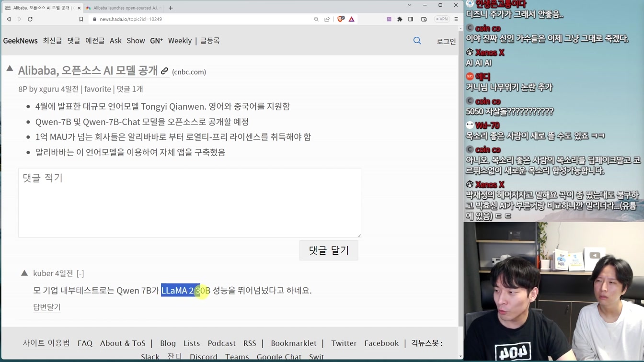
Task: Open the tab search chevron dropdown
Action: (x=409, y=5)
